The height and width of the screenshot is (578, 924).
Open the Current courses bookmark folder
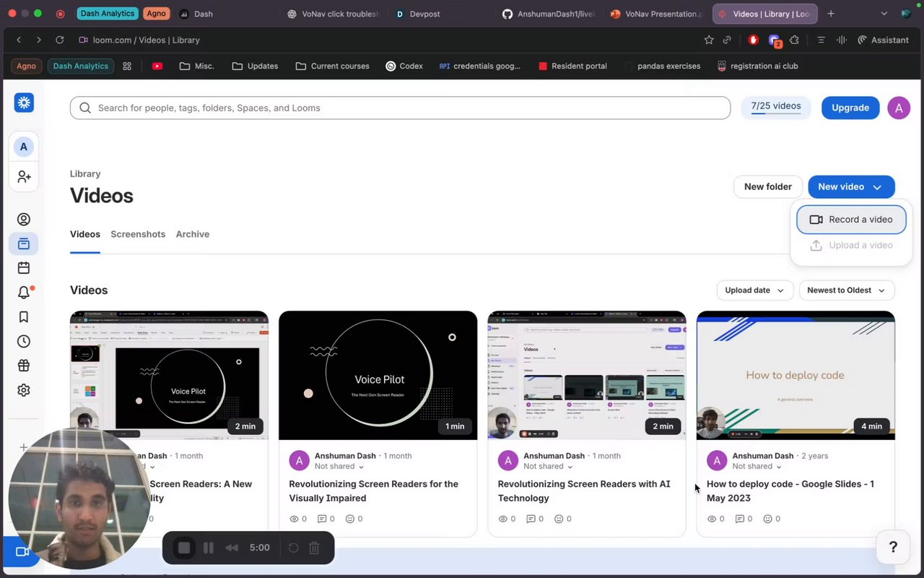332,66
